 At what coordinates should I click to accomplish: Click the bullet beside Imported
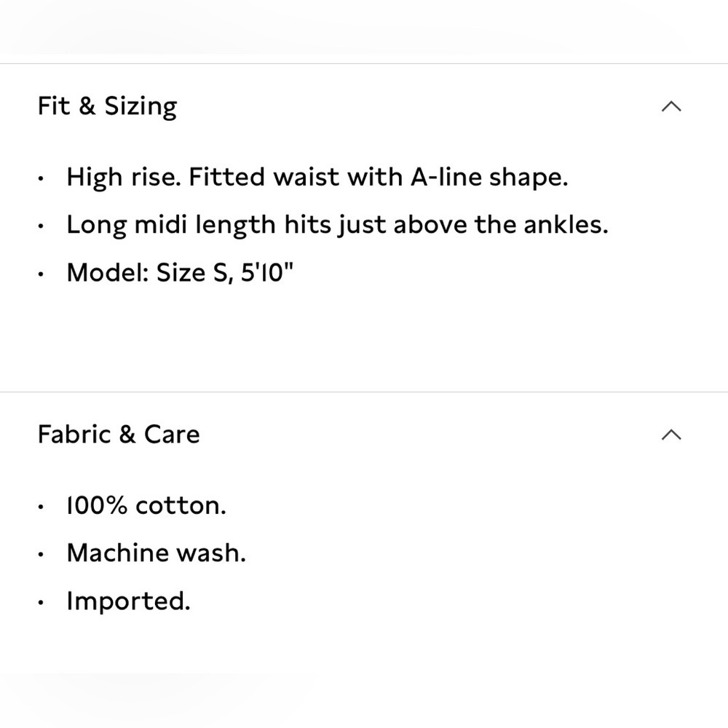pos(41,602)
